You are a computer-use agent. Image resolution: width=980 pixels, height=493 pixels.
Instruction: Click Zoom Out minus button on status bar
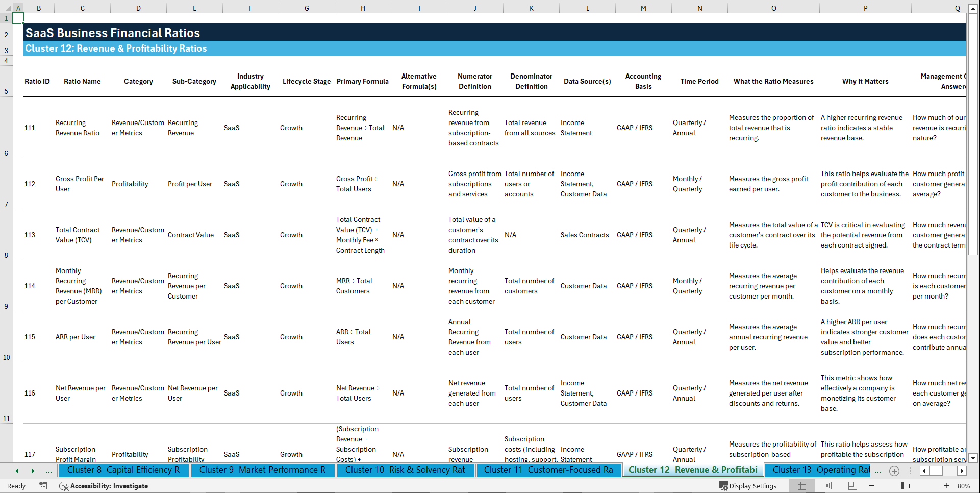872,486
